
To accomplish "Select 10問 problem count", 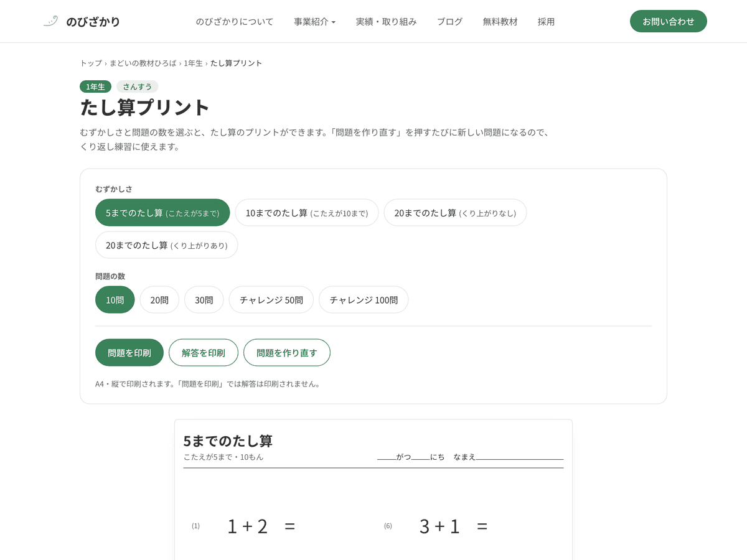I will [x=115, y=300].
